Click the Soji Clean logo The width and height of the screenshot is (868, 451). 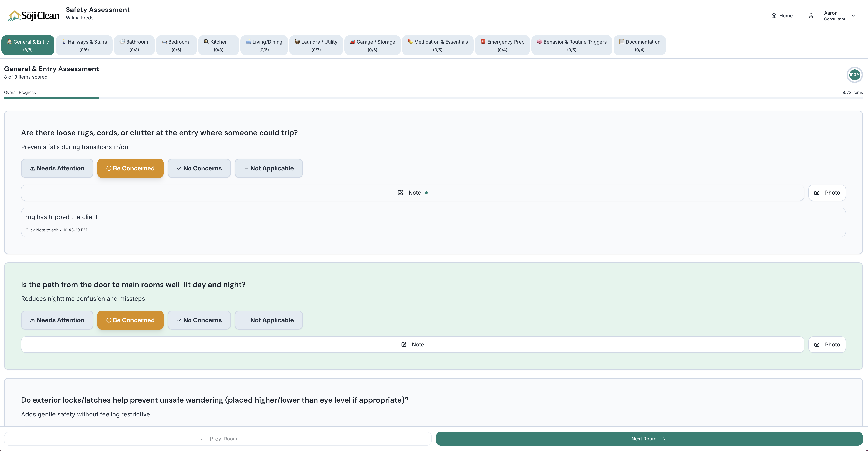coord(34,15)
